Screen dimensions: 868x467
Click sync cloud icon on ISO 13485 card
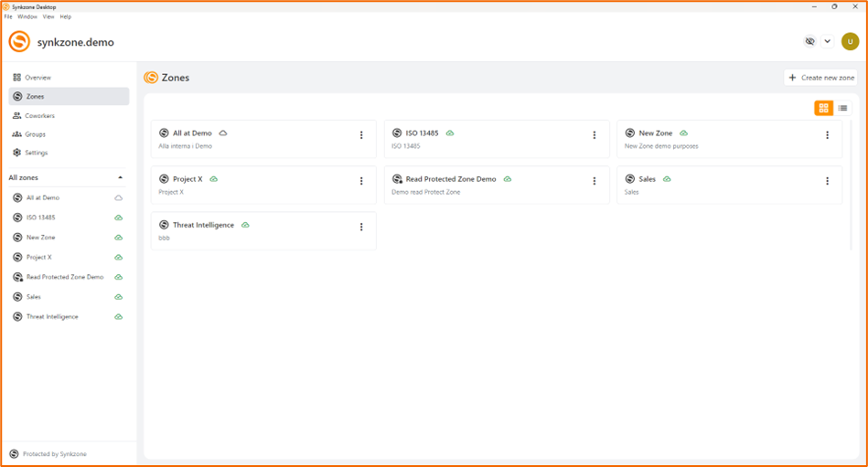click(450, 133)
